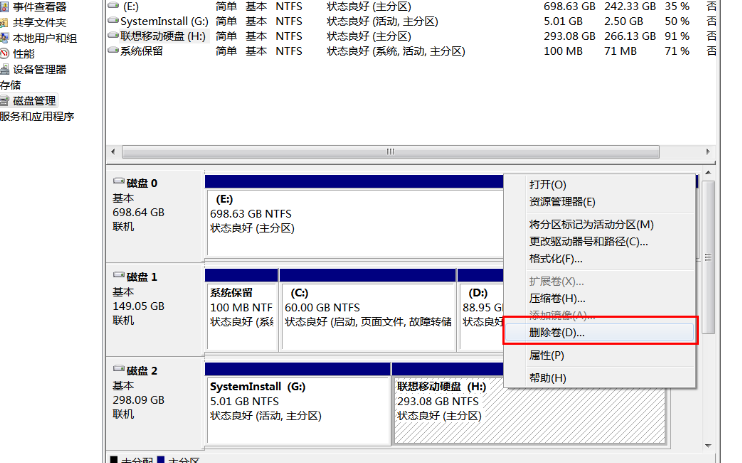Click the 磁盘 1 disk header

click(x=155, y=309)
